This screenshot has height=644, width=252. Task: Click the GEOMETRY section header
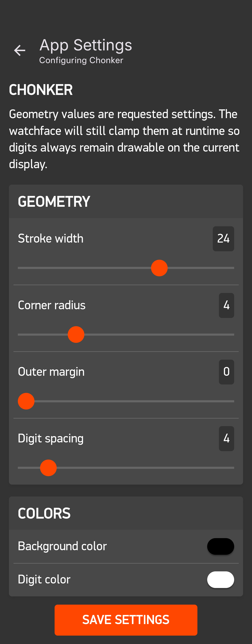coord(54,201)
